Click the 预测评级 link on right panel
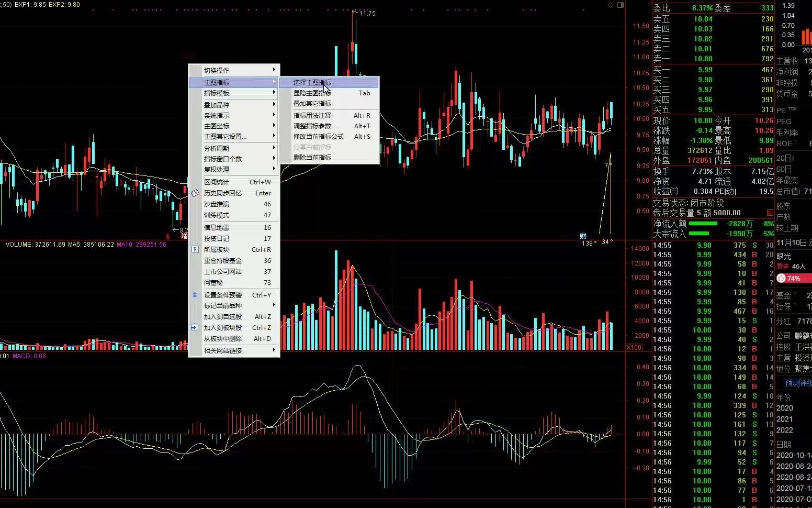This screenshot has height=508, width=812. point(797,383)
